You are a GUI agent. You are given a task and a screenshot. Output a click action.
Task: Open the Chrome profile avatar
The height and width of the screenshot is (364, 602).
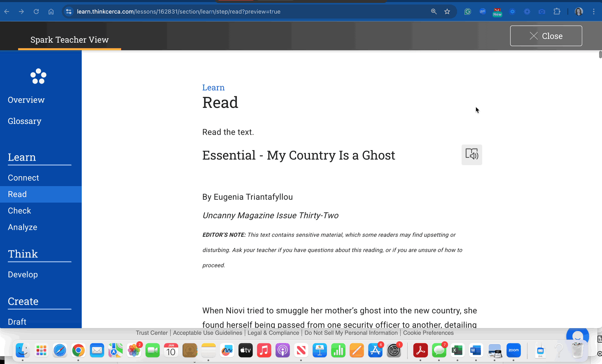pyautogui.click(x=579, y=12)
